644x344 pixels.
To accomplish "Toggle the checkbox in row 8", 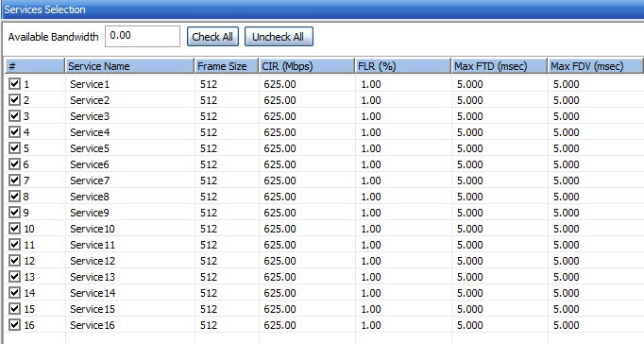I will pyautogui.click(x=14, y=196).
